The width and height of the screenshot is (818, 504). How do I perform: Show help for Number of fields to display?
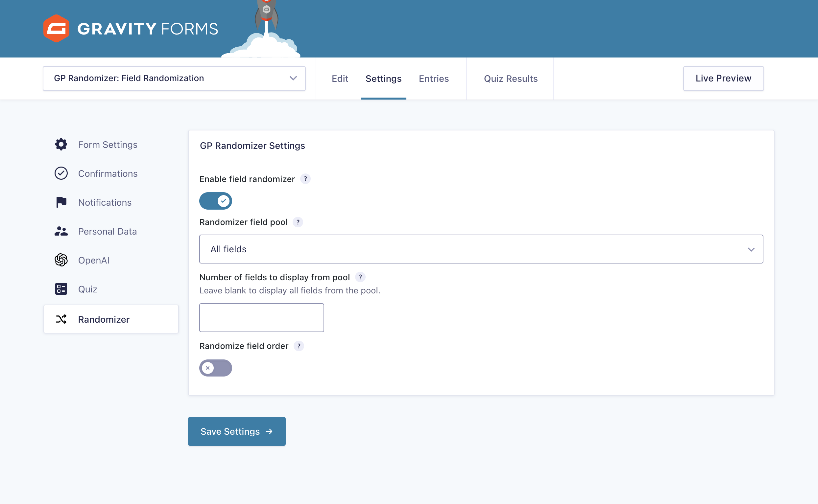tap(360, 277)
